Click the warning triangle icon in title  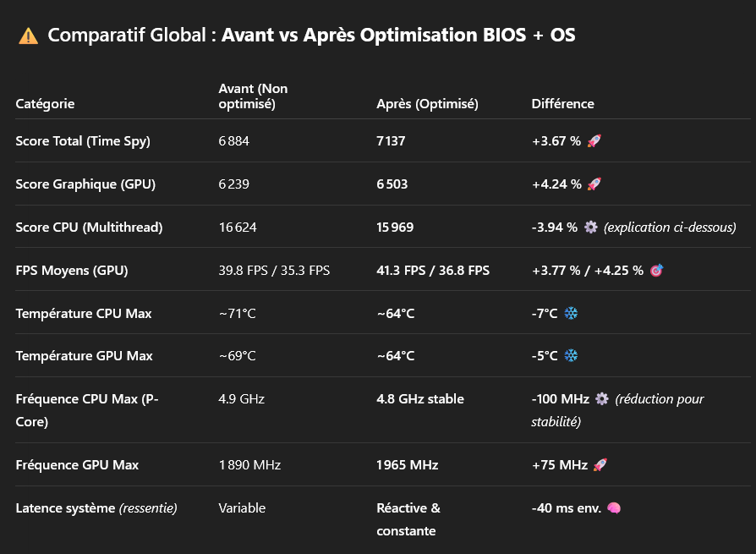(x=28, y=36)
